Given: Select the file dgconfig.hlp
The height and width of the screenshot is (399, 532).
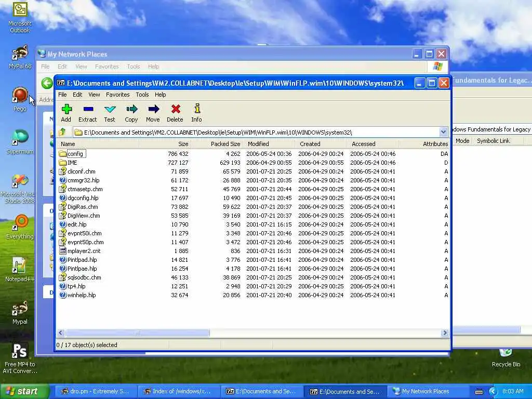Looking at the screenshot, I should [x=83, y=198].
